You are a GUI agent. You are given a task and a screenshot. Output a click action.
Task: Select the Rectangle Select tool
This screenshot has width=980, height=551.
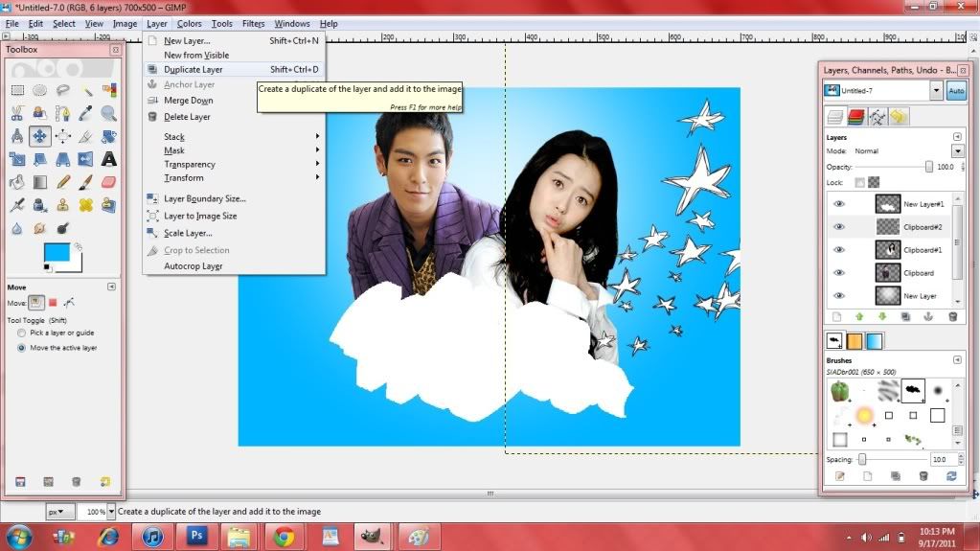tap(17, 91)
